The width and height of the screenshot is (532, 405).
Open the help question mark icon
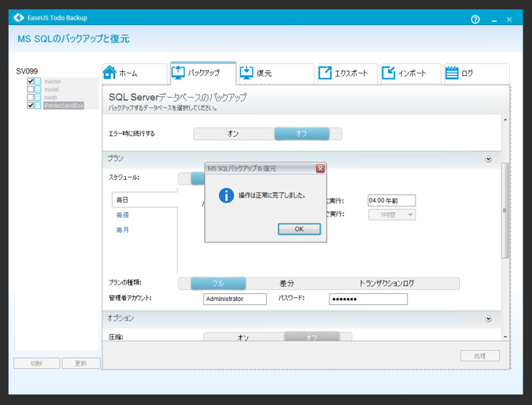tap(475, 20)
